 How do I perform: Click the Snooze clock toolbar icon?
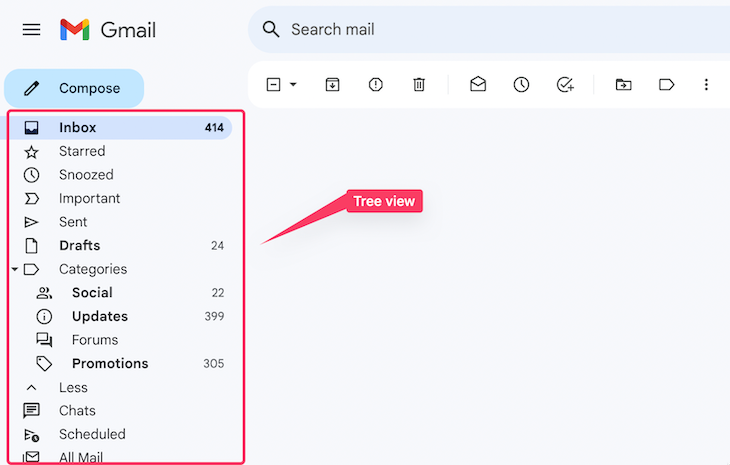[521, 85]
